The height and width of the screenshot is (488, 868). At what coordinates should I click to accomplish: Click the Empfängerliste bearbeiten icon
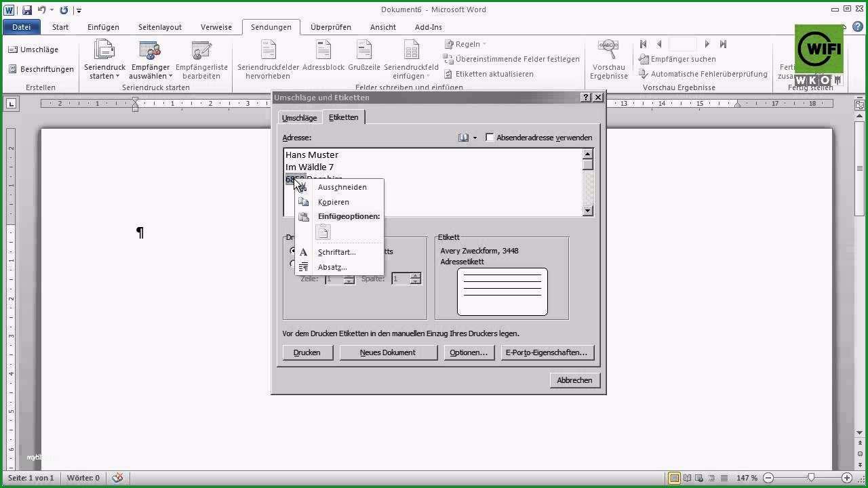201,51
